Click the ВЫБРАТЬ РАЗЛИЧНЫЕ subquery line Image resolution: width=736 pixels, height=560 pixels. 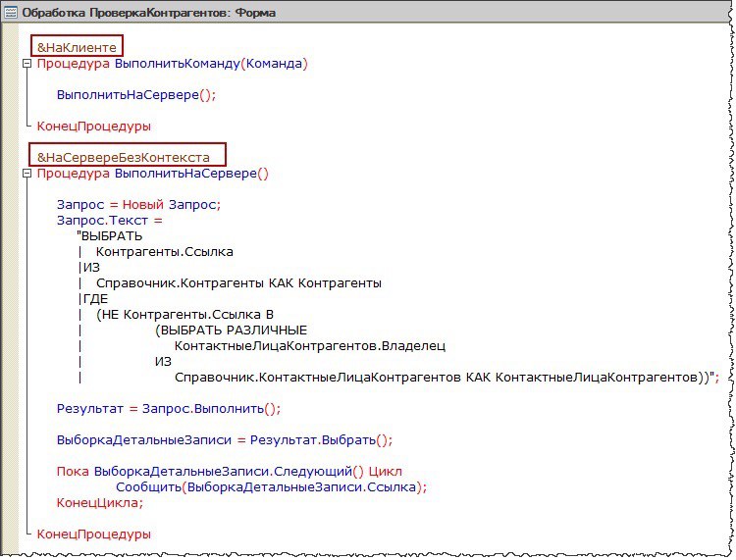coord(231,331)
